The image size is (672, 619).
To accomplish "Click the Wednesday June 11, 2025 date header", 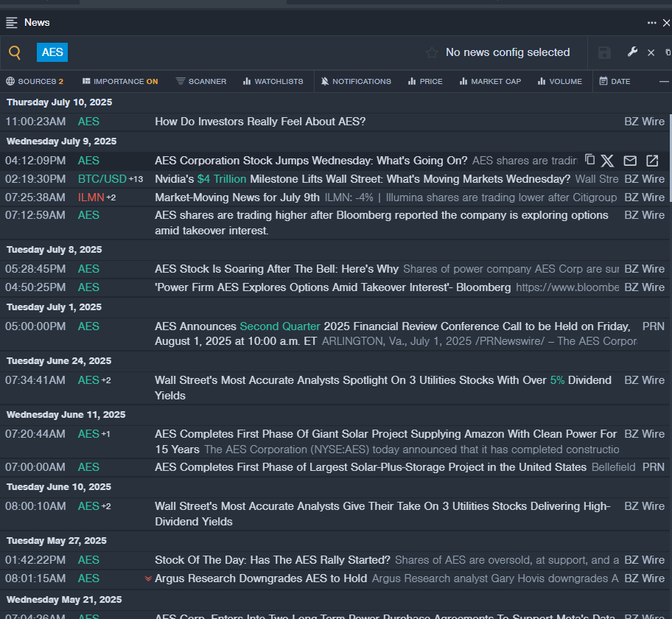I will [66, 415].
